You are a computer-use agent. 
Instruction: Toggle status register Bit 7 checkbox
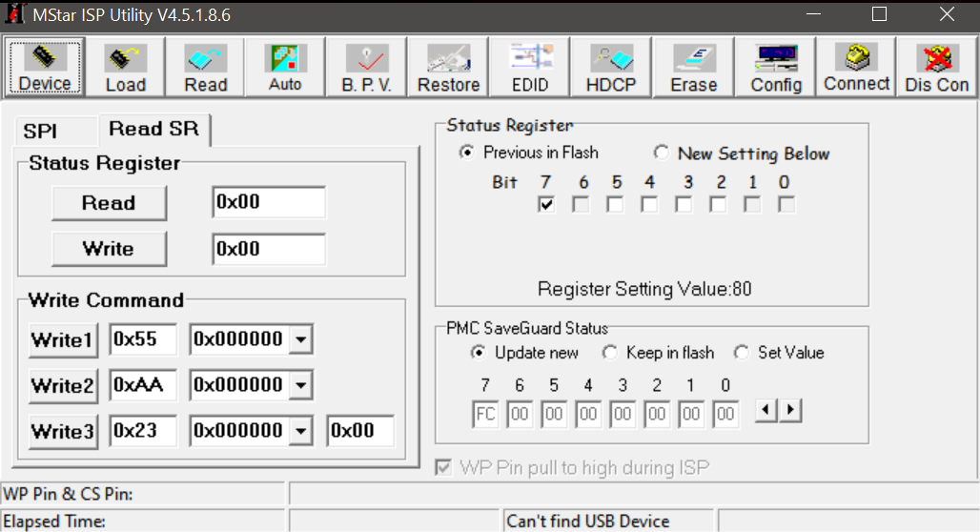545,204
